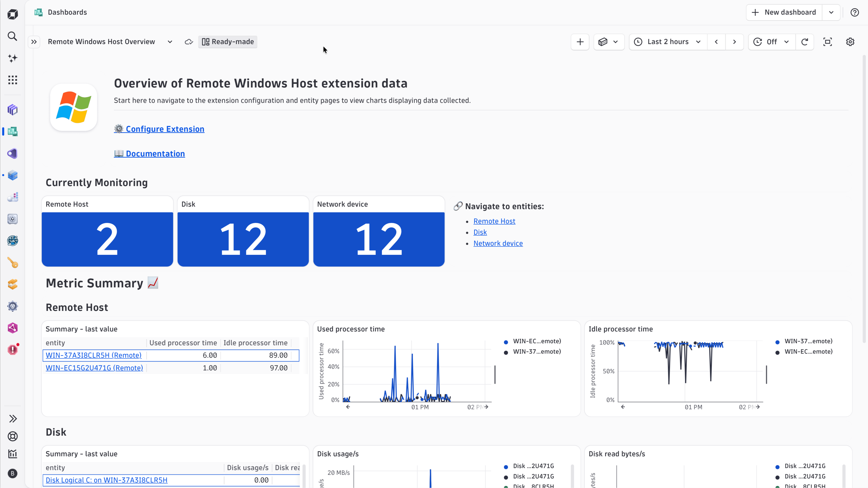
Task: Open the orange stacked layers app icon
Action: click(12, 284)
